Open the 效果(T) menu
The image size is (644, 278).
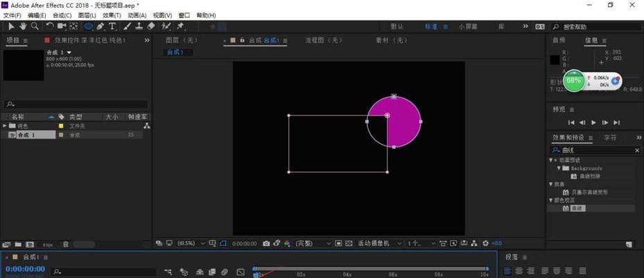112,15
